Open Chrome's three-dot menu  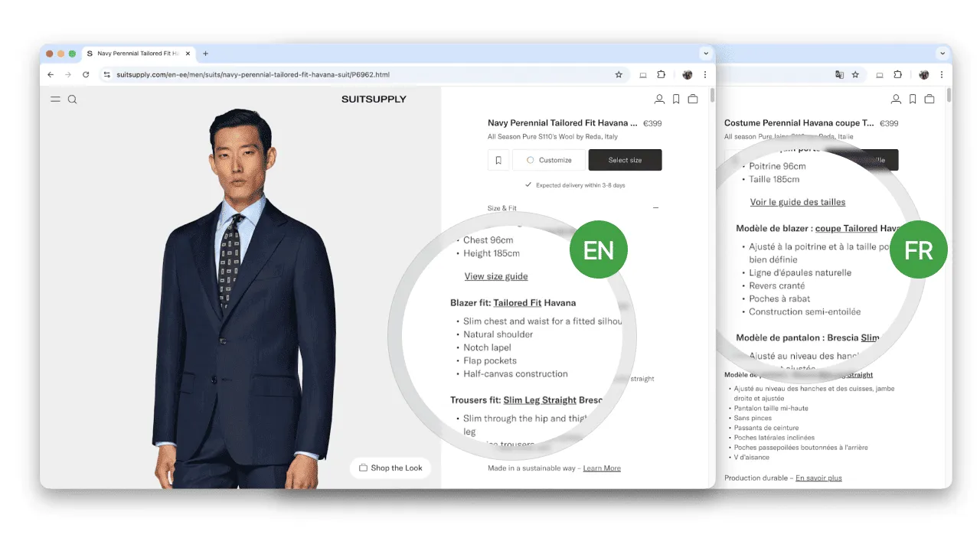(704, 74)
